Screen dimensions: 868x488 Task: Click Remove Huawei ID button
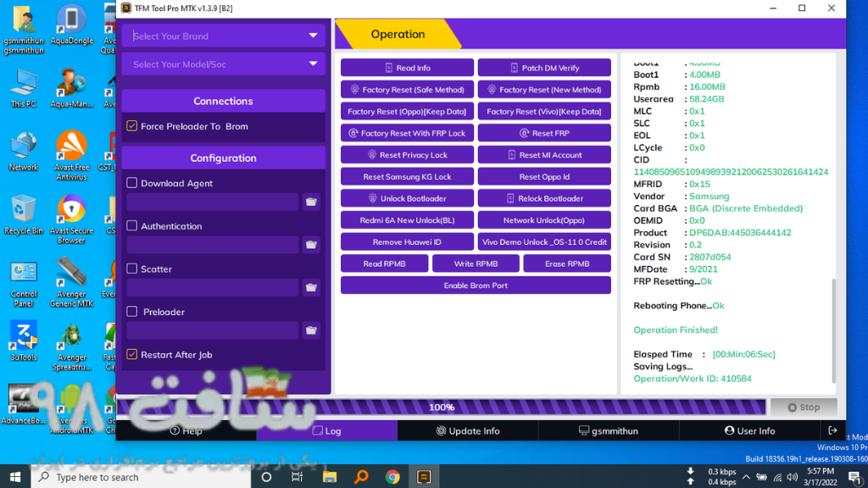tap(407, 241)
